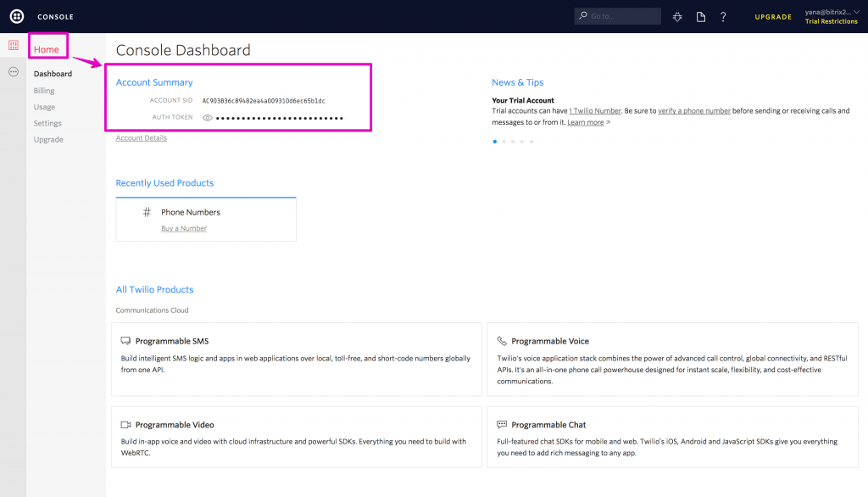868x497 pixels.
Task: Click the News & Tips heading
Action: [x=518, y=82]
